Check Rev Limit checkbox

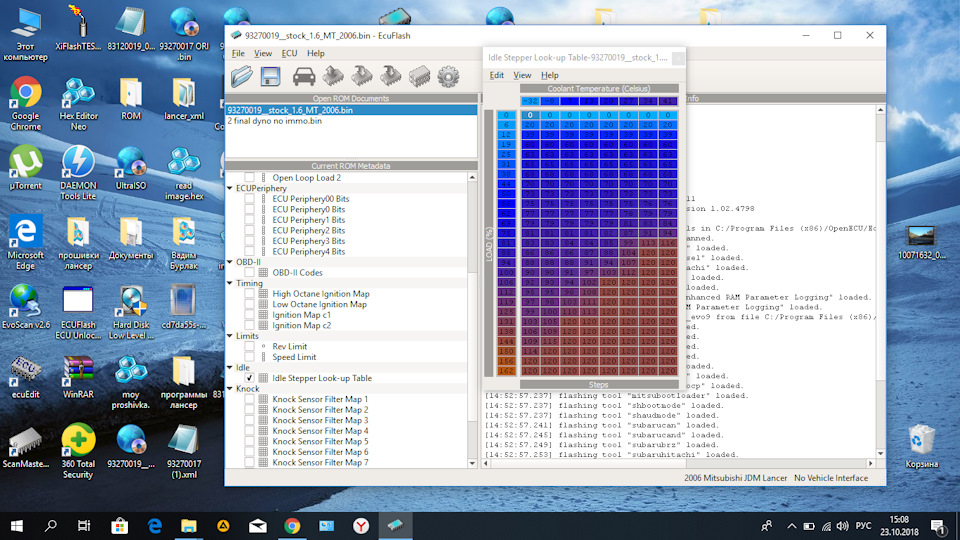pyautogui.click(x=249, y=347)
